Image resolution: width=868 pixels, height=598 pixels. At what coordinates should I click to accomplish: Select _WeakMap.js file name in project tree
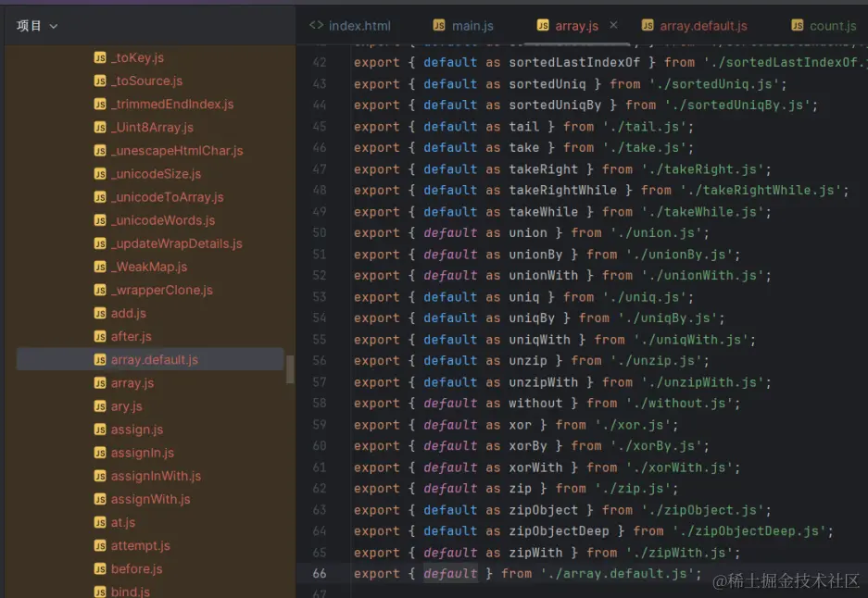coord(149,267)
